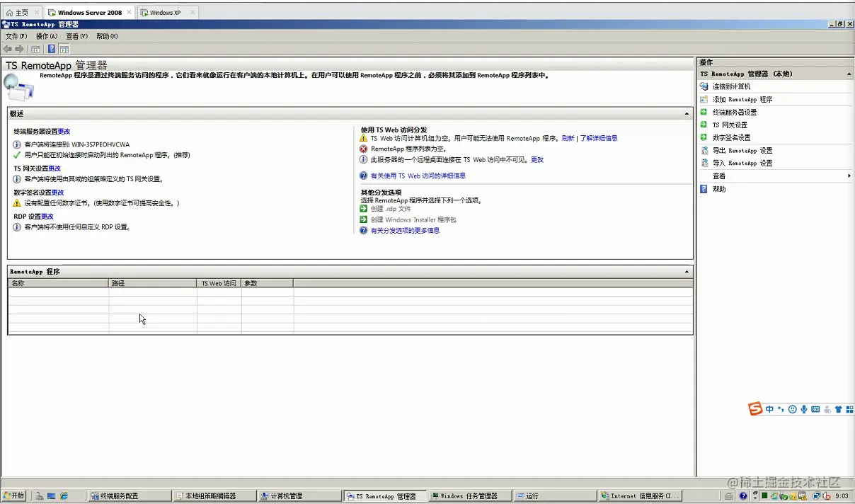
Task: Open 终端服务器设置 from Actions pane
Action: point(735,113)
